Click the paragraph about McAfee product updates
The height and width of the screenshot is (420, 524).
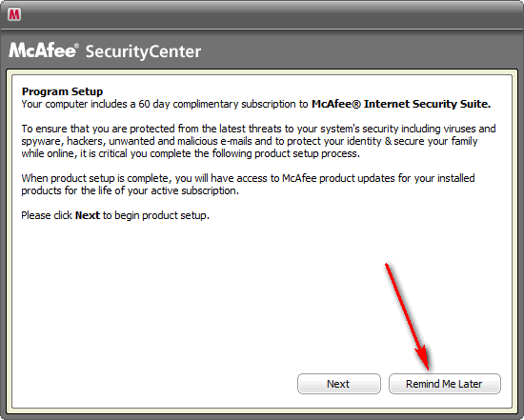click(248, 185)
